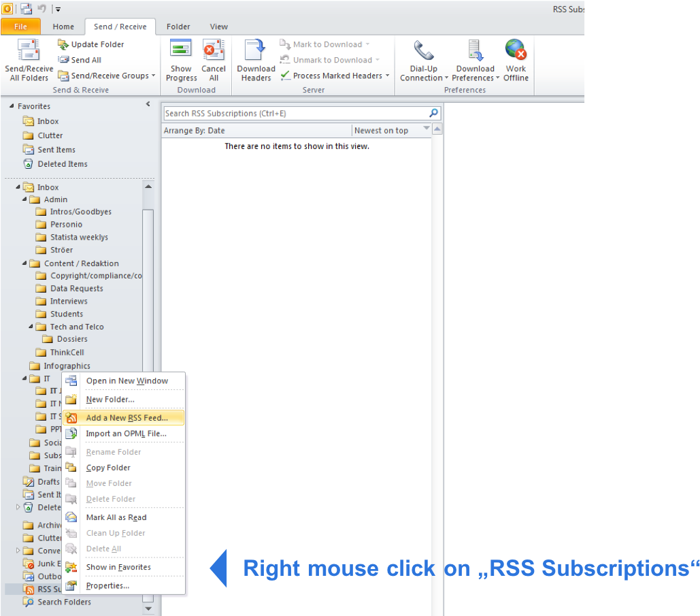Click the Search RSS Subscriptions field
This screenshot has width=700, height=616.
[x=295, y=114]
